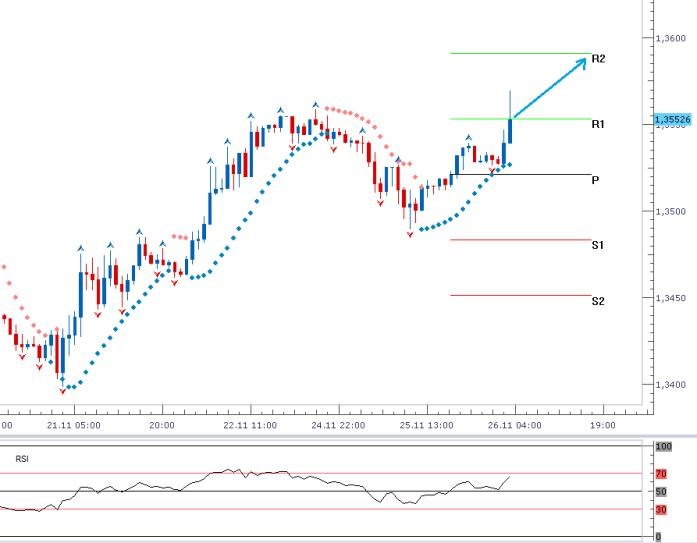
Task: Click the 20:00 time axis label
Action: (162, 425)
